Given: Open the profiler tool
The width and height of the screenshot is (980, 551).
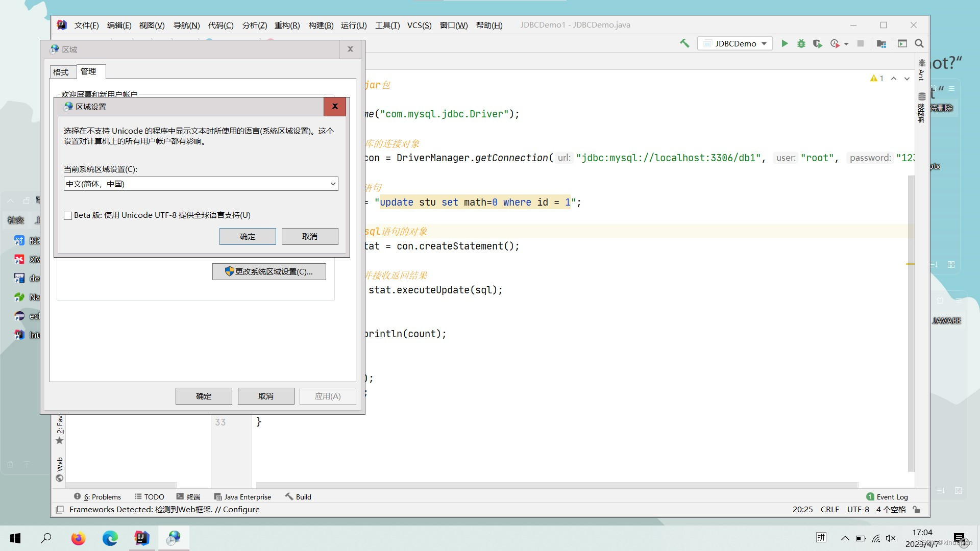Looking at the screenshot, I should [x=836, y=43].
